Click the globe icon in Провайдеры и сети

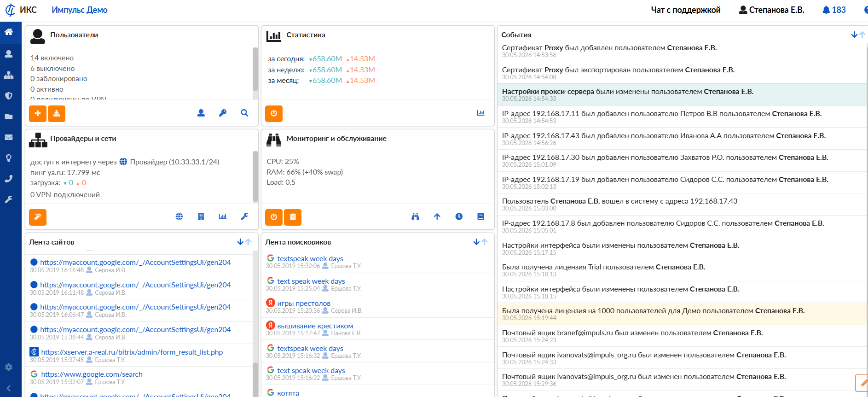coord(179,216)
